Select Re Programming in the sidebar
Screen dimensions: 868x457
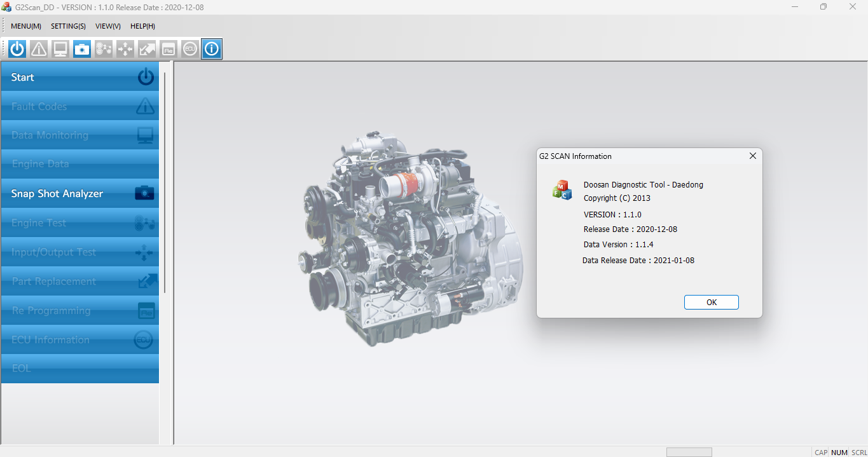click(80, 310)
